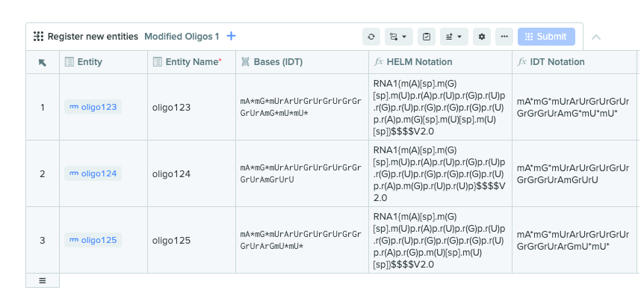The width and height of the screenshot is (644, 293).
Task: Select row number 2
Action: coord(43,173)
